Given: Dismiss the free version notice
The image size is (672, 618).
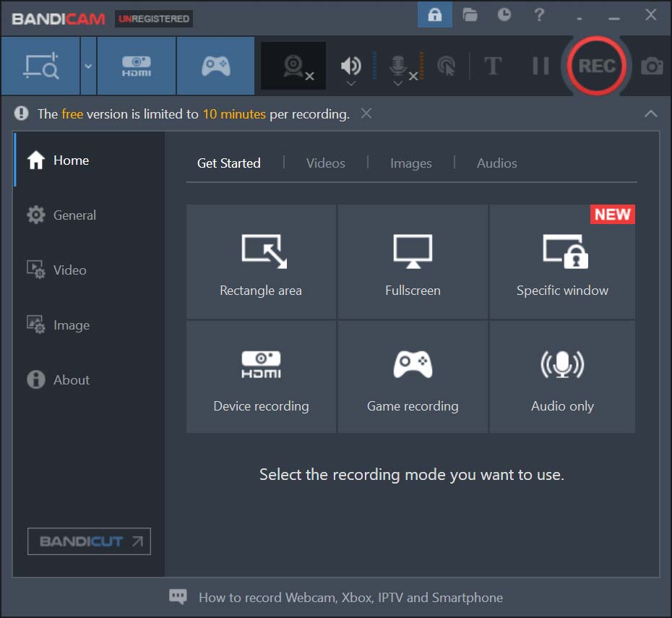Looking at the screenshot, I should (x=366, y=113).
